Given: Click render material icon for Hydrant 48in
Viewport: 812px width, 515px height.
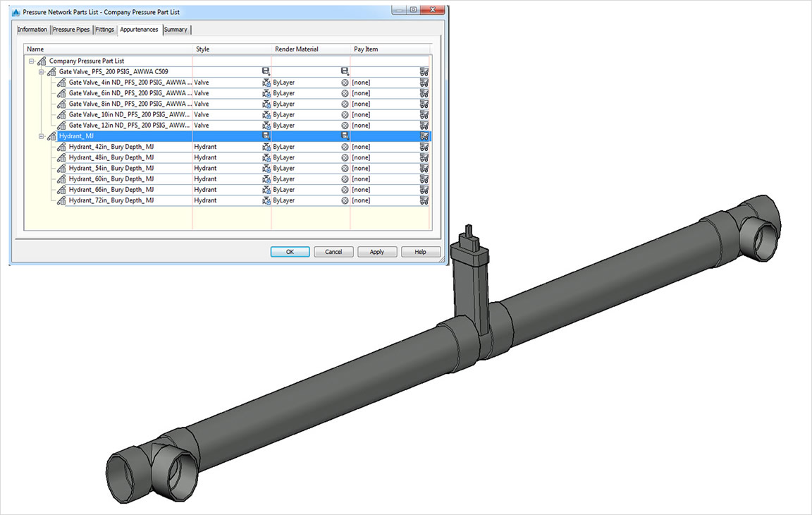Looking at the screenshot, I should click(345, 157).
